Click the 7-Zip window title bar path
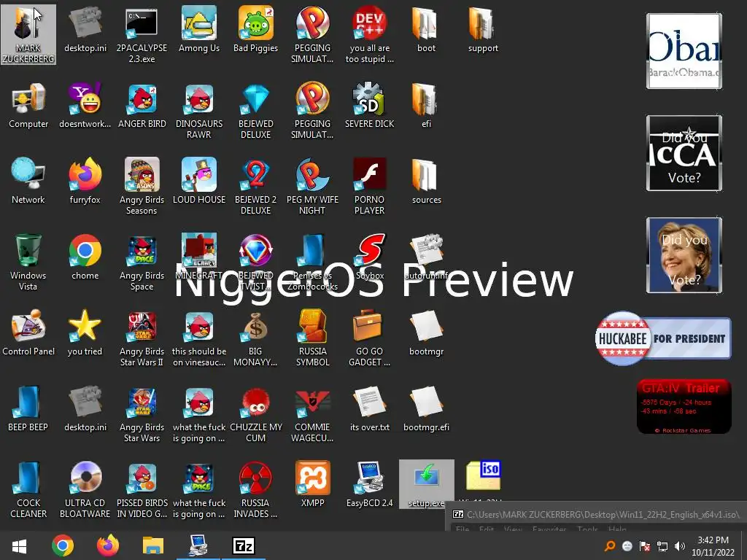 point(603,514)
